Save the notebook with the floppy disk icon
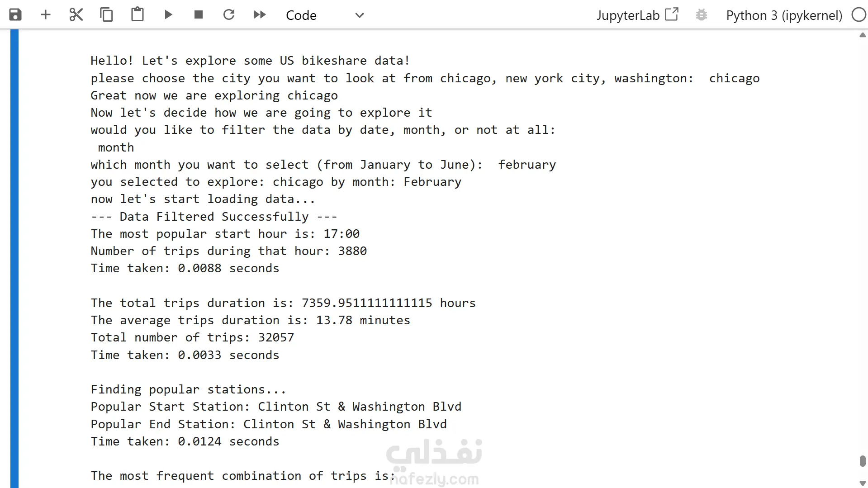The height and width of the screenshot is (488, 868). (15, 15)
